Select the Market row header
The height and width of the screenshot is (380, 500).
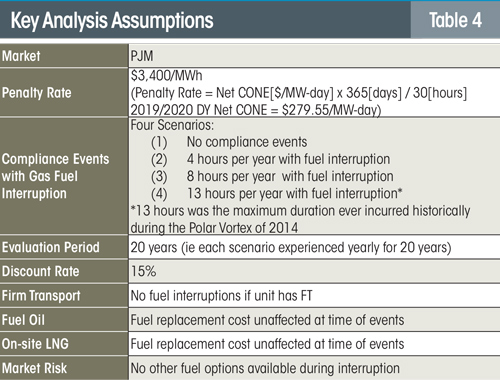(x=64, y=56)
